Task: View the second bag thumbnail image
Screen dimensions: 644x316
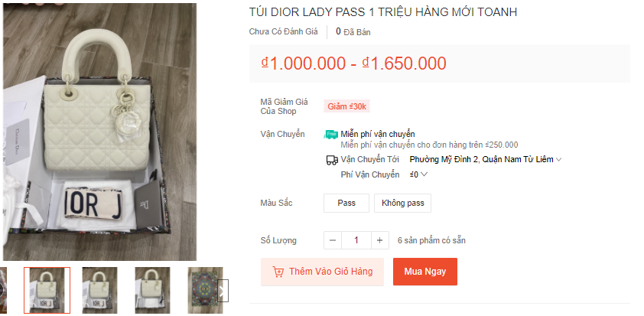Action: [x=99, y=291]
